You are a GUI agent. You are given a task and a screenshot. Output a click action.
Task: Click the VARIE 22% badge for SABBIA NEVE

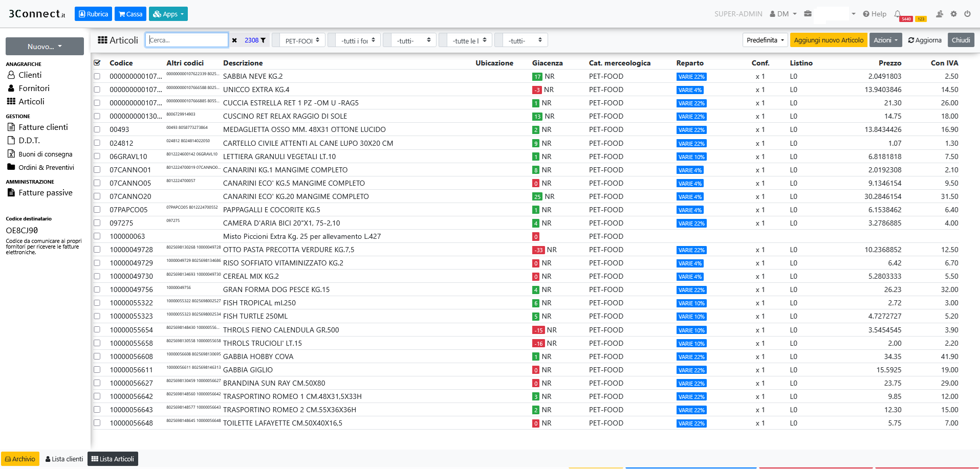[691, 77]
